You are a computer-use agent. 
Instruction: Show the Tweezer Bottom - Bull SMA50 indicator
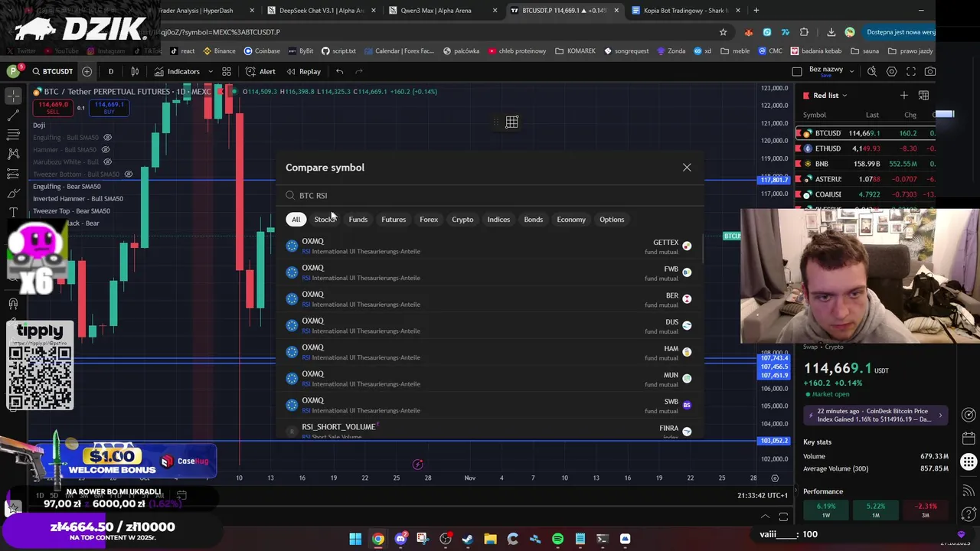click(129, 174)
